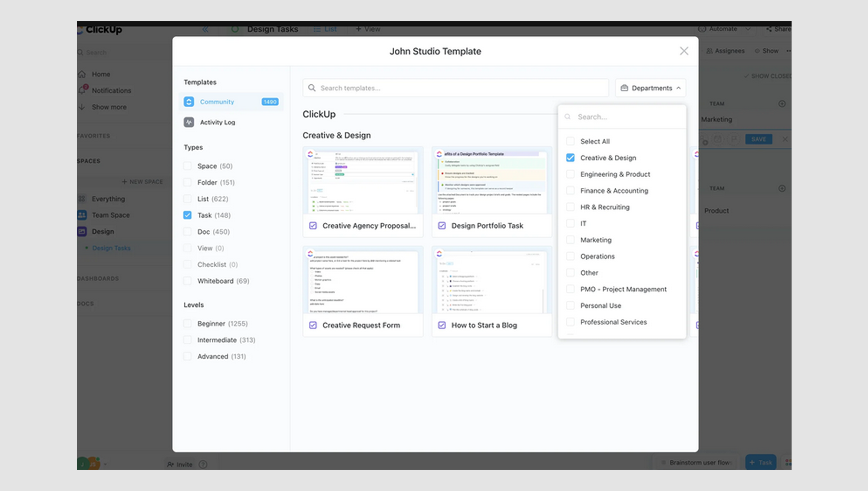Check the Operations department option
868x491 pixels.
[570, 256]
